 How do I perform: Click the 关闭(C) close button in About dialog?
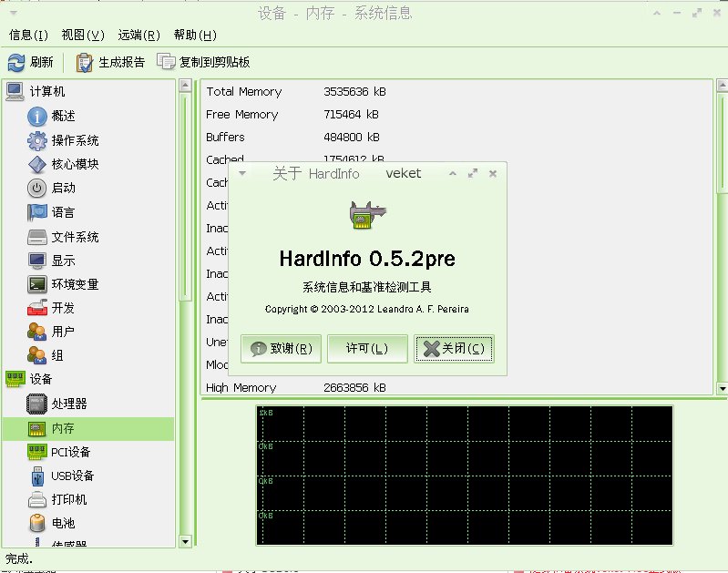tap(454, 349)
